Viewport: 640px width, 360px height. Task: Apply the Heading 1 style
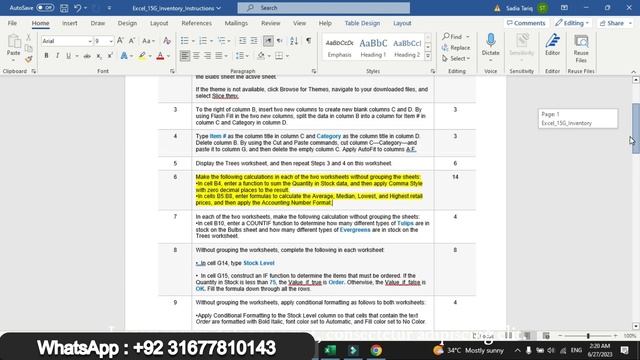[x=373, y=47]
